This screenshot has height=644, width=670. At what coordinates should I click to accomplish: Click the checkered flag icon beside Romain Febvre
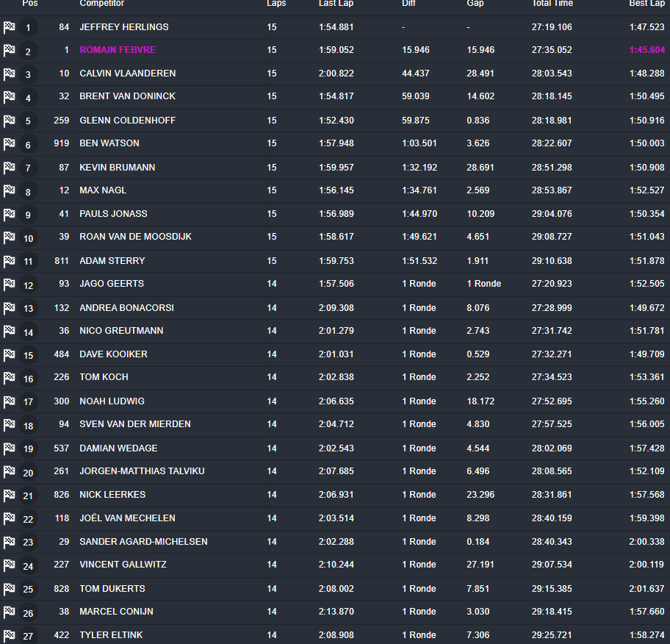pyautogui.click(x=9, y=51)
